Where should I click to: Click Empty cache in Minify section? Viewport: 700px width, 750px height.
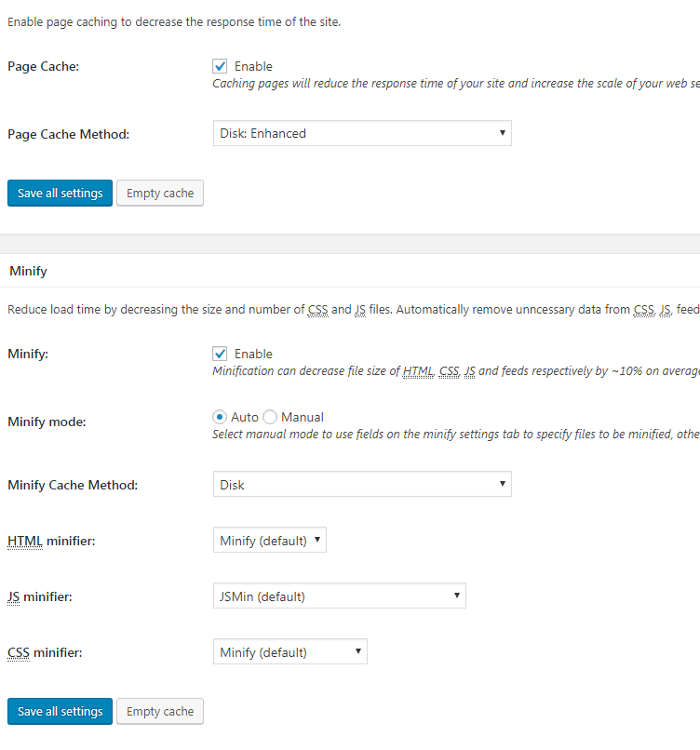click(160, 711)
